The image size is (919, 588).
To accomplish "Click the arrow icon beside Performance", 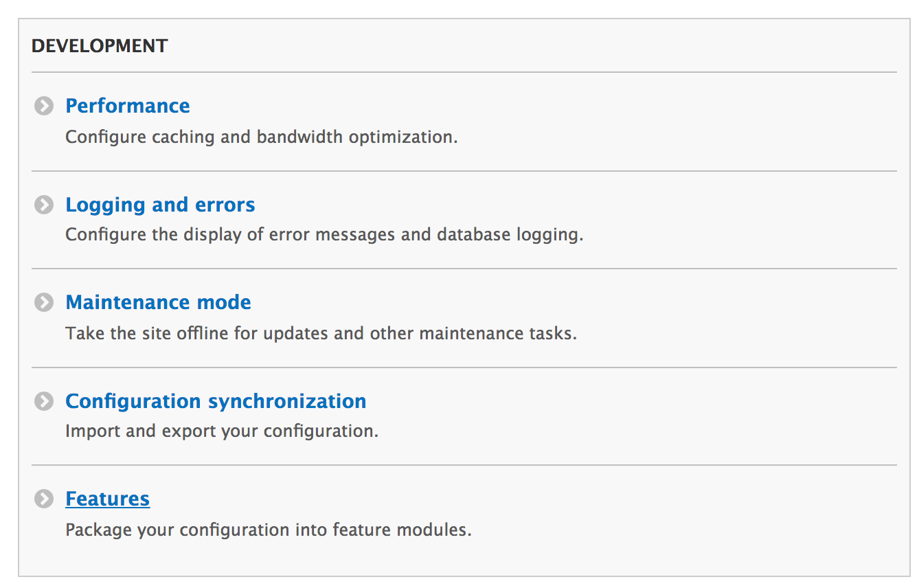I will pos(44,106).
